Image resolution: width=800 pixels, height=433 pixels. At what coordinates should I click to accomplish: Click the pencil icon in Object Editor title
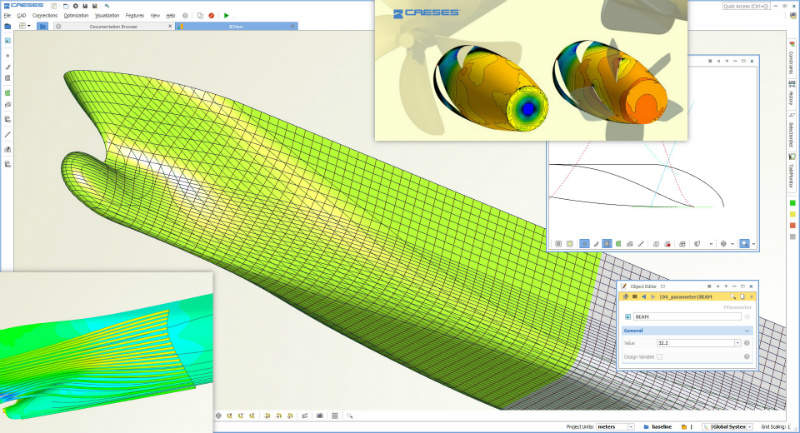click(x=624, y=285)
